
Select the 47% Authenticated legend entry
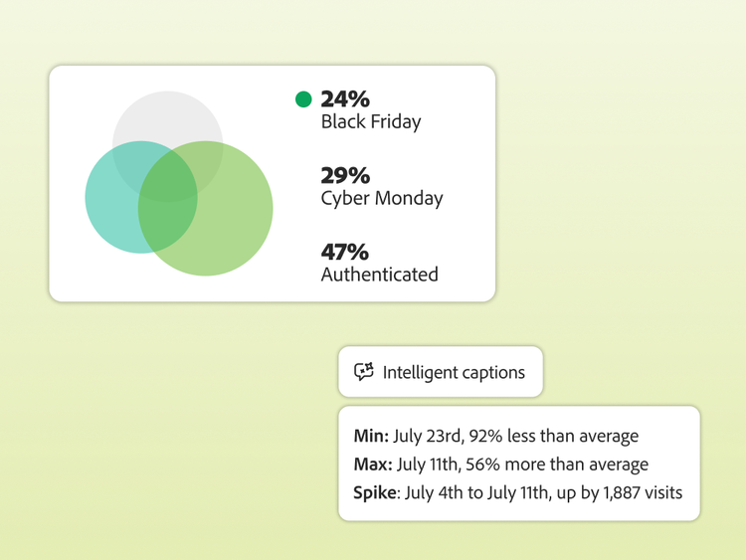379,263
